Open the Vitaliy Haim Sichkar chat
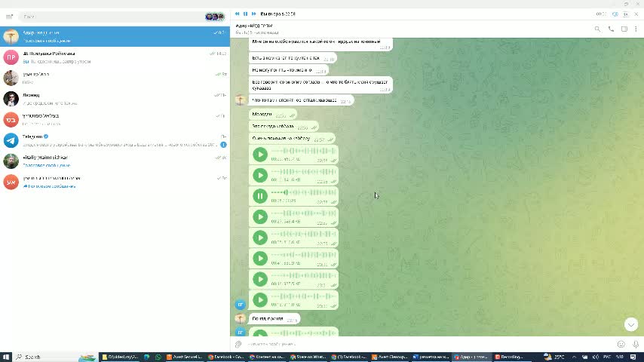Viewport: 644px width, 362px height. [x=113, y=161]
